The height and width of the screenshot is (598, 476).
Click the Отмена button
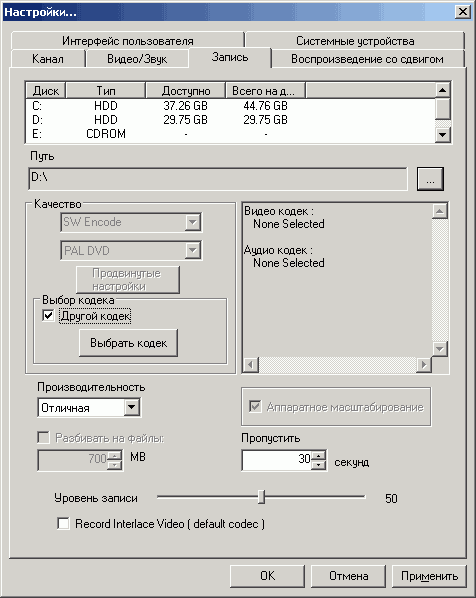pyautogui.click(x=348, y=576)
